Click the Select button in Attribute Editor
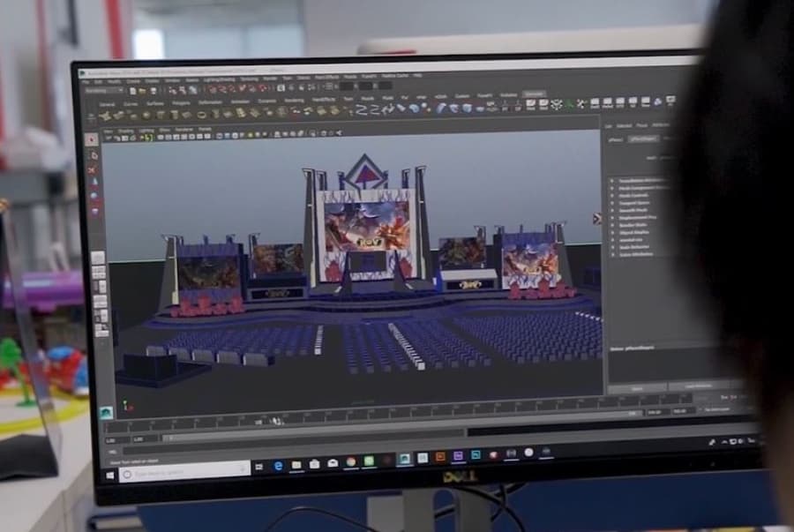794x532 pixels. pos(637,387)
